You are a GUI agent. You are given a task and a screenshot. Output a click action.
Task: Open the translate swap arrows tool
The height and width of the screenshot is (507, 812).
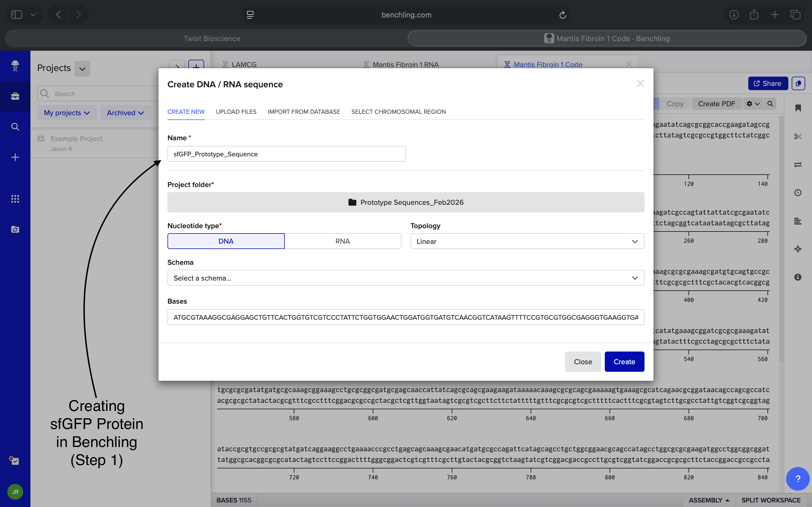click(798, 164)
